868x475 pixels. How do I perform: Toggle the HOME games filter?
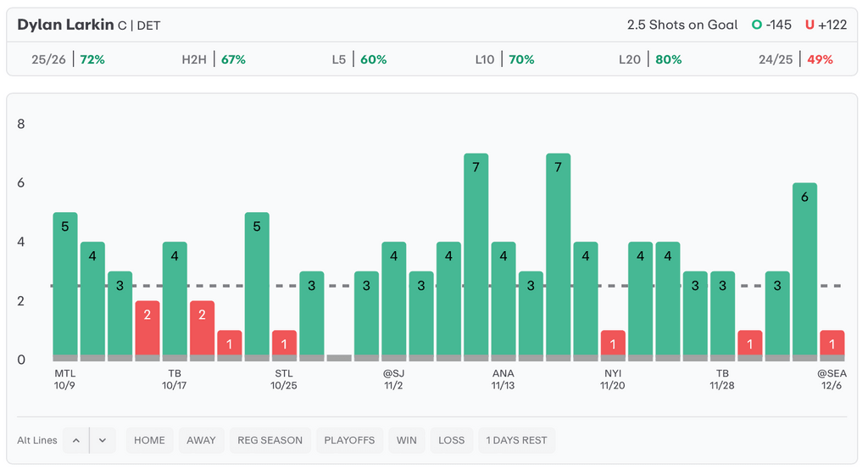(149, 440)
